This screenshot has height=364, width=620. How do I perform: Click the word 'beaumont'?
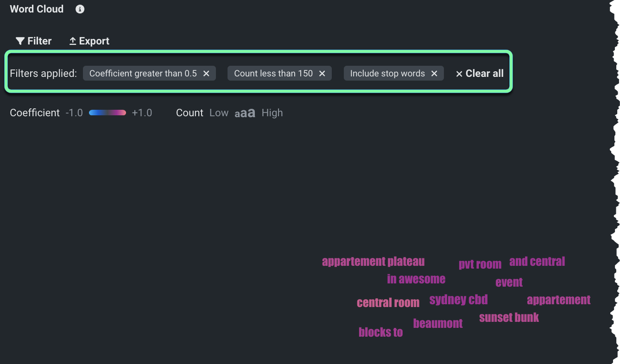pos(437,324)
